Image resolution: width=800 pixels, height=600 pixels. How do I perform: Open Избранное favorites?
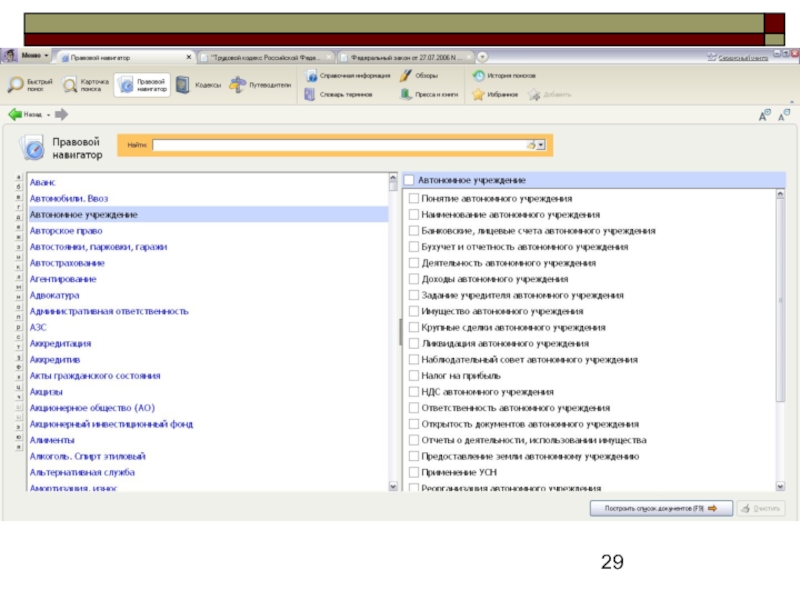pyautogui.click(x=495, y=94)
